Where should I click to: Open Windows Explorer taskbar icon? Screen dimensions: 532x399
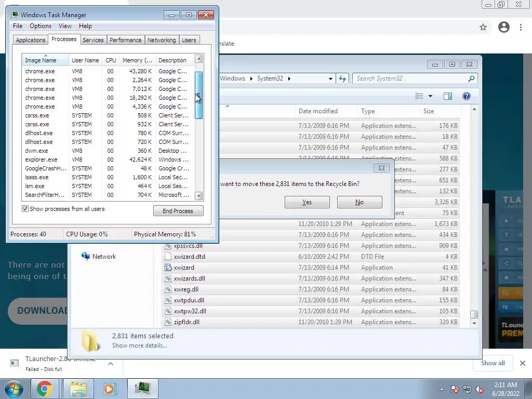(78, 389)
